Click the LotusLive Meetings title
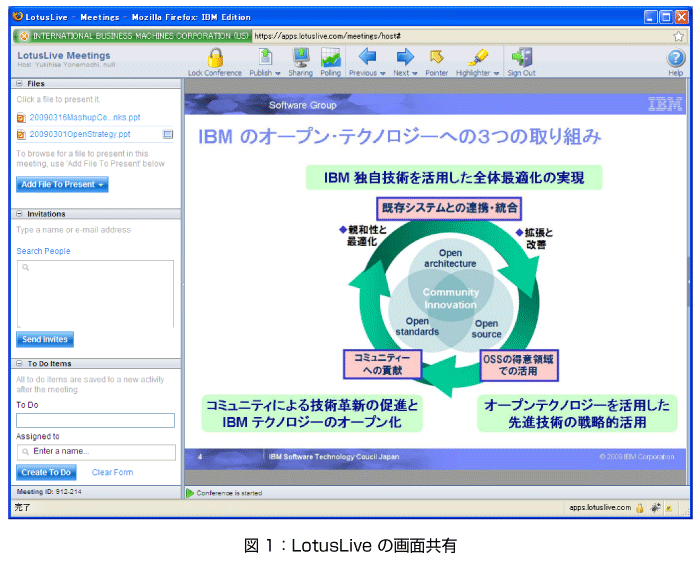The width and height of the screenshot is (700, 571). [64, 55]
